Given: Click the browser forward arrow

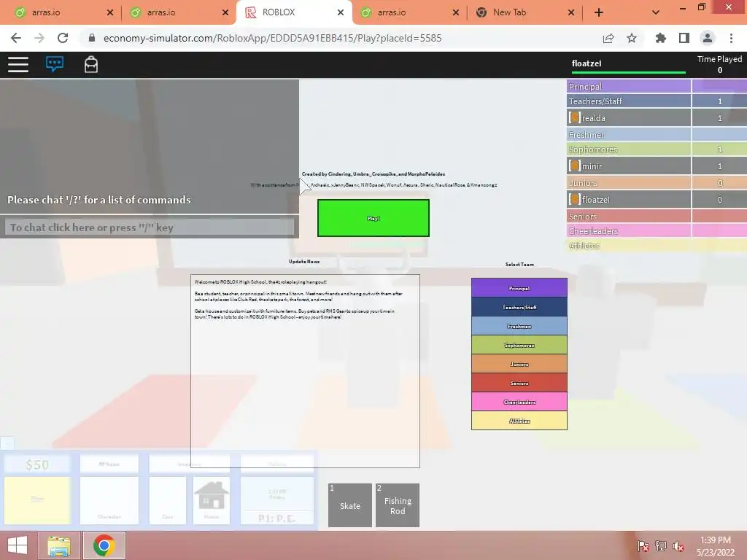Looking at the screenshot, I should [39, 38].
